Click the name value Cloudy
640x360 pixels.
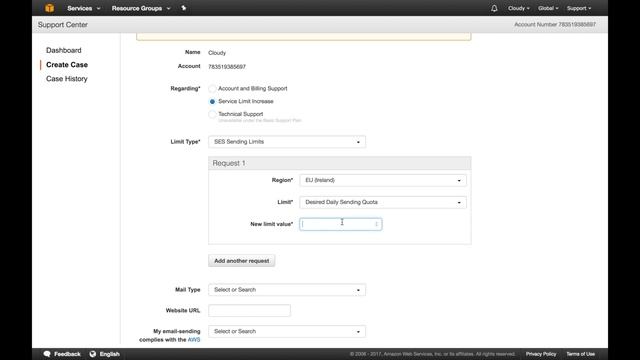[217, 53]
